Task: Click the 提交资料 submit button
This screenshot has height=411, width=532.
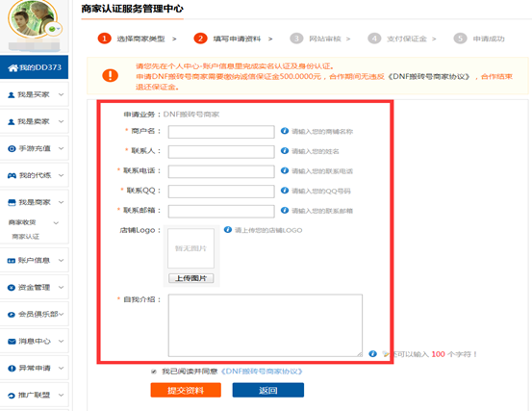Action: coord(186,390)
